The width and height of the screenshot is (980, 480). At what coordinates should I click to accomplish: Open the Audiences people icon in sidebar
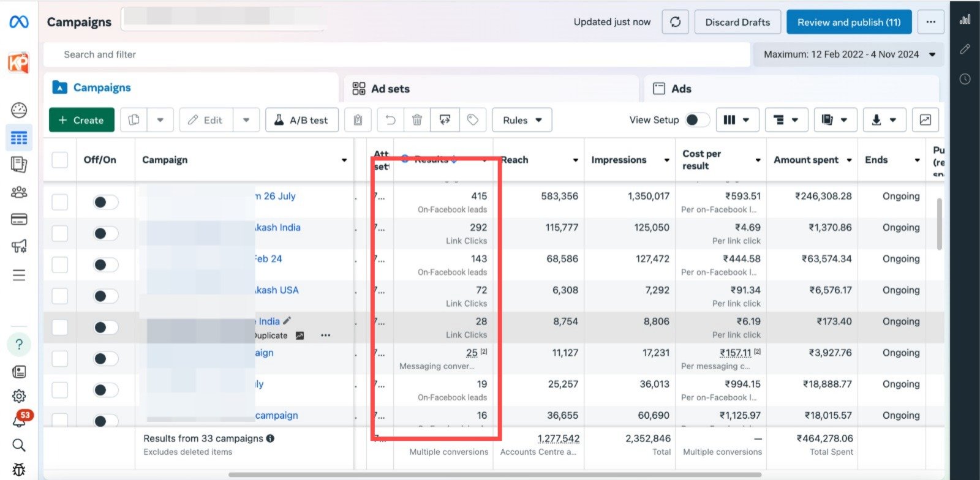coord(19,193)
